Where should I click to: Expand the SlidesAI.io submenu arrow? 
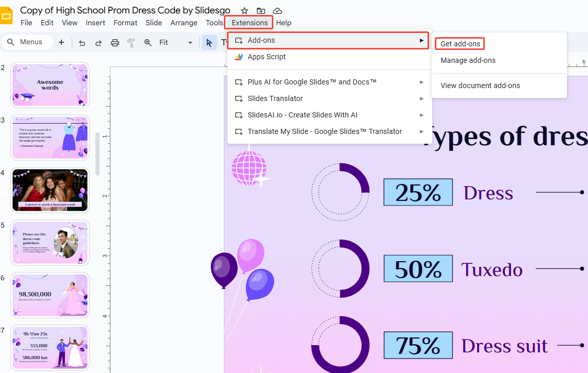pyautogui.click(x=421, y=115)
